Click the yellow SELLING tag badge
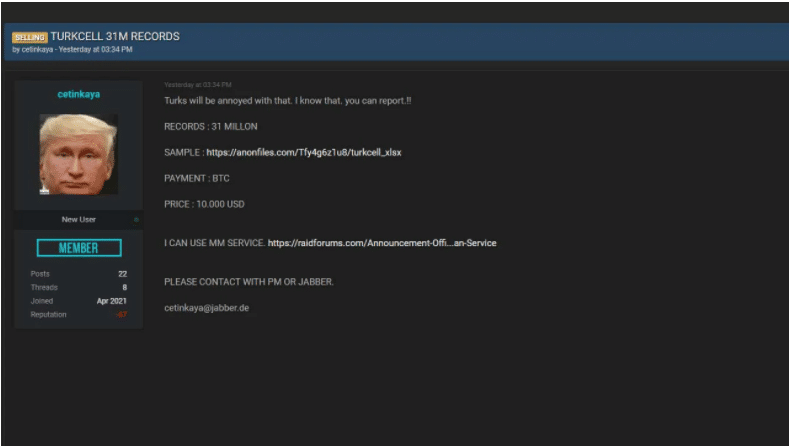The image size is (793, 448). point(30,37)
